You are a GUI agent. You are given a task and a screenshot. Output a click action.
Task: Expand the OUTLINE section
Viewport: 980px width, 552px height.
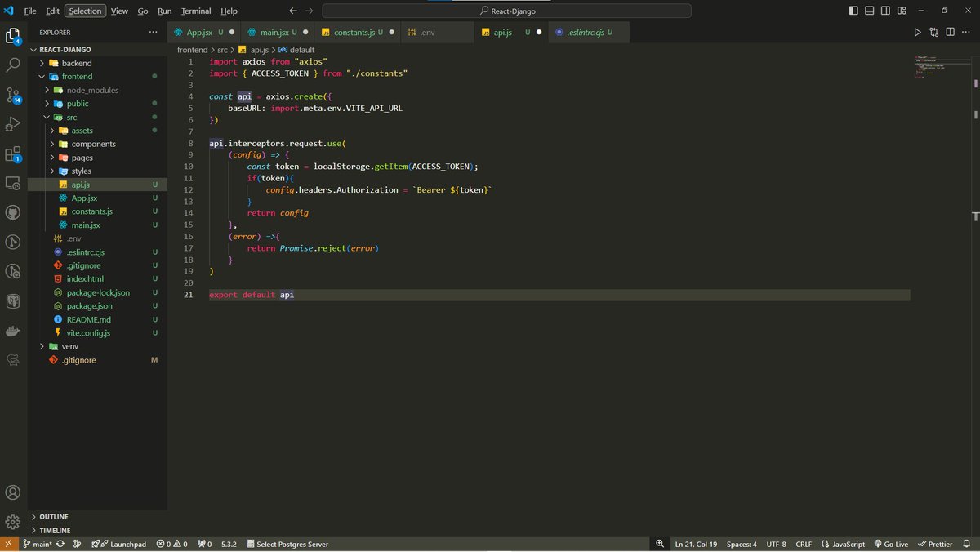coord(97,517)
